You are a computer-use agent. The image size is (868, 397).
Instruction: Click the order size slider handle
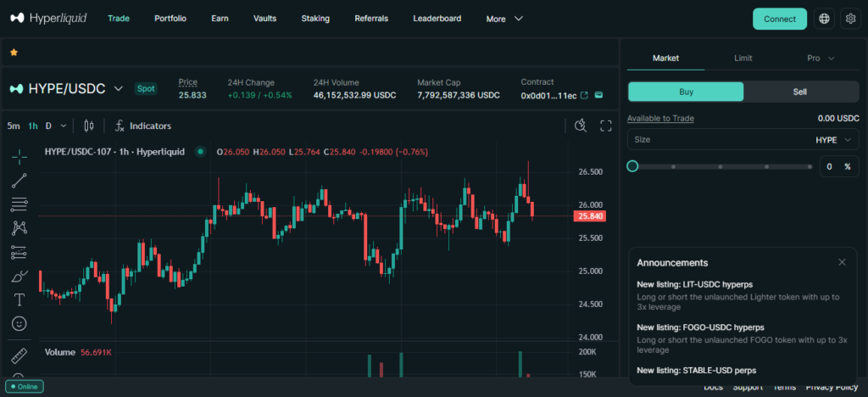(632, 166)
